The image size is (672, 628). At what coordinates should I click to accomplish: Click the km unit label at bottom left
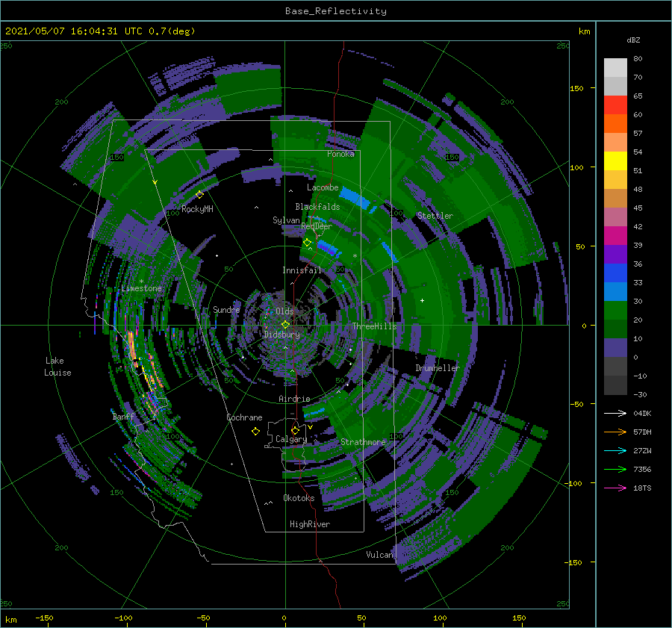tap(10, 620)
